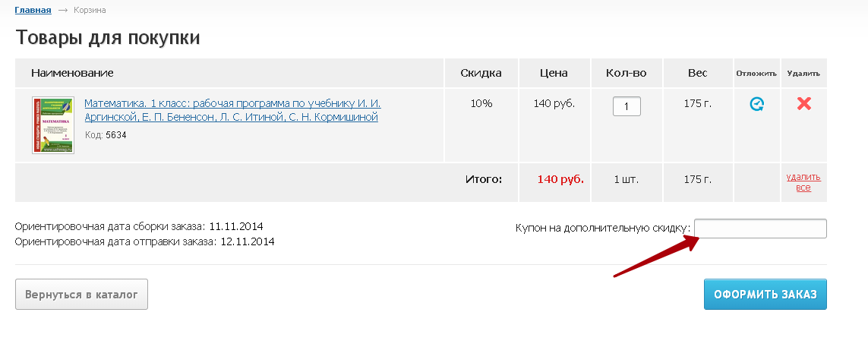Click the удалить все link

803,182
